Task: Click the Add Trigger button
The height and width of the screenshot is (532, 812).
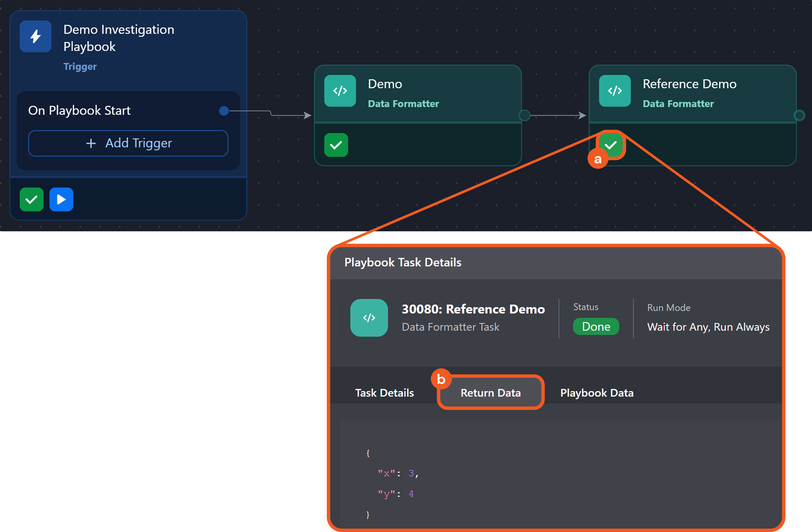Action: (128, 143)
